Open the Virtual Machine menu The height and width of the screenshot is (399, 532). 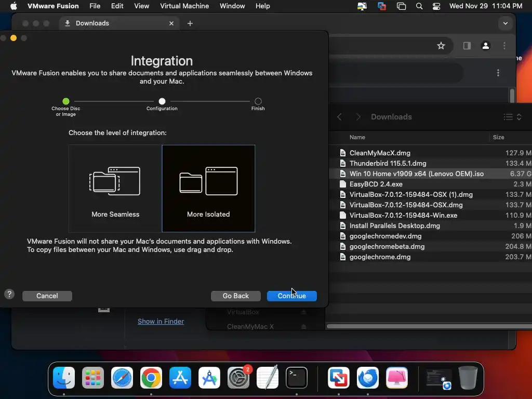[x=184, y=6]
